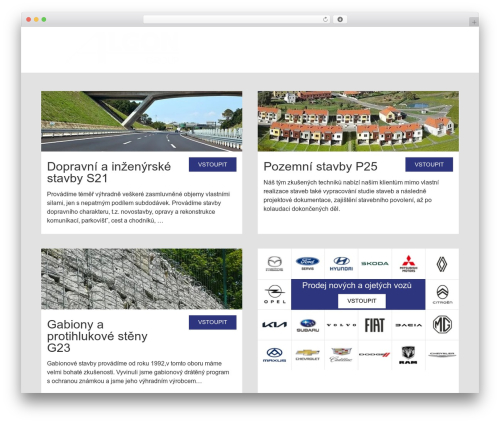This screenshot has height=423, width=500.
Task: Click the Dacia logo
Action: point(409,325)
